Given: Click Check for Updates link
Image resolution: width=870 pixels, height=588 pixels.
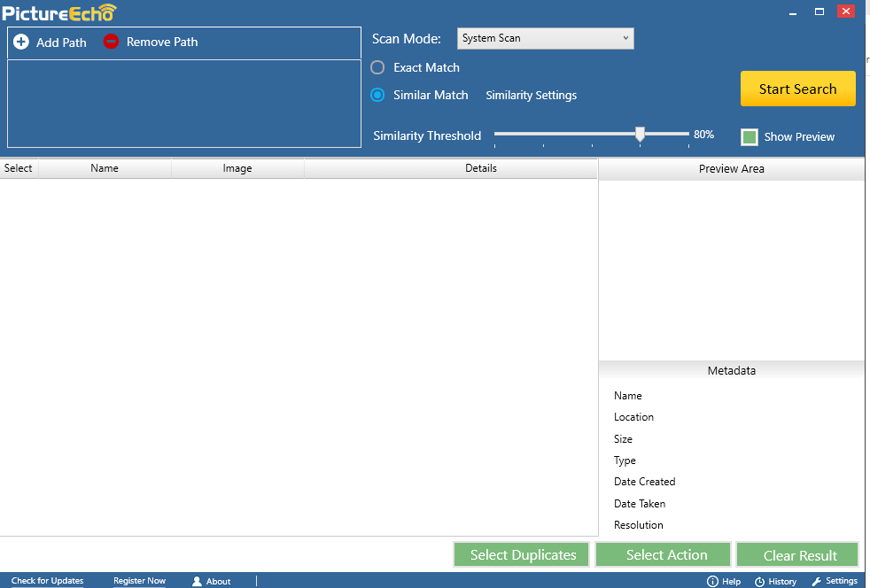Looking at the screenshot, I should pyautogui.click(x=47, y=581).
